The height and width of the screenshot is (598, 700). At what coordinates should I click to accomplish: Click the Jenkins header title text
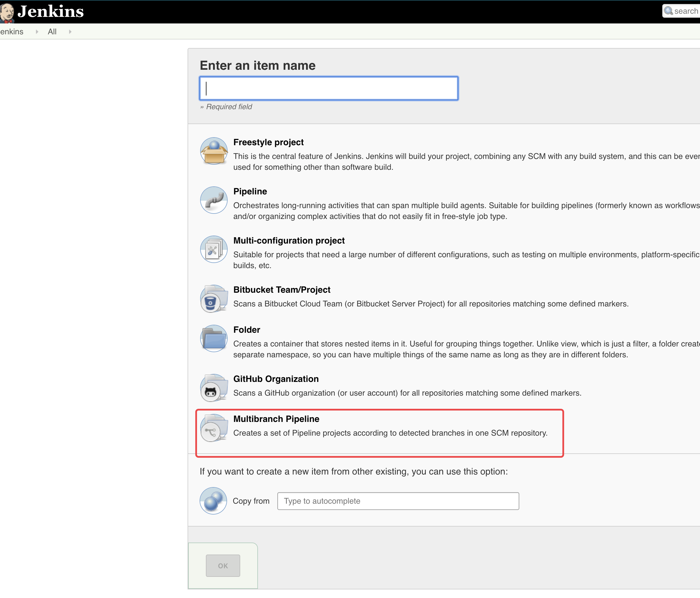click(51, 11)
